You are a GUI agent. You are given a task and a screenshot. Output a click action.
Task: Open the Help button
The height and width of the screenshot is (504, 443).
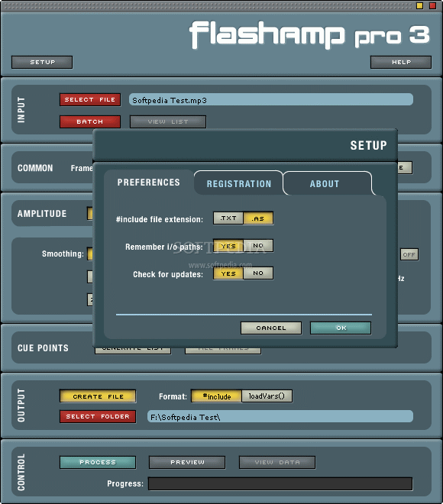click(401, 62)
